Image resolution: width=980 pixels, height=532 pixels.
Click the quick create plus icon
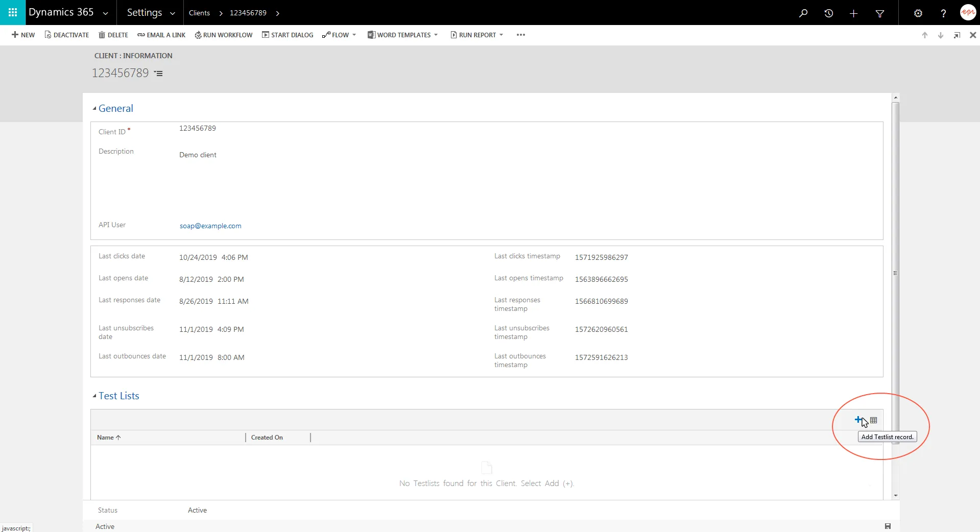853,13
